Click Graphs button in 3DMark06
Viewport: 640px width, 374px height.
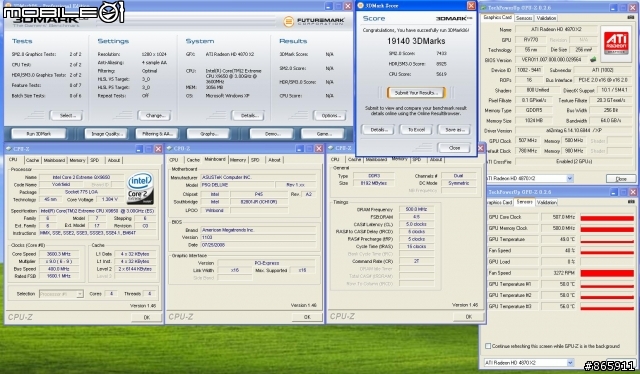pyautogui.click(x=208, y=134)
